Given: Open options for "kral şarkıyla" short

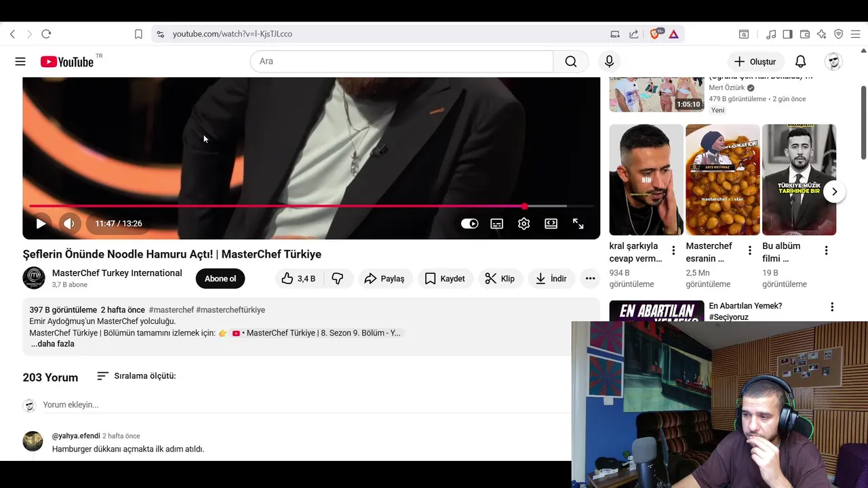Looking at the screenshot, I should tap(673, 251).
